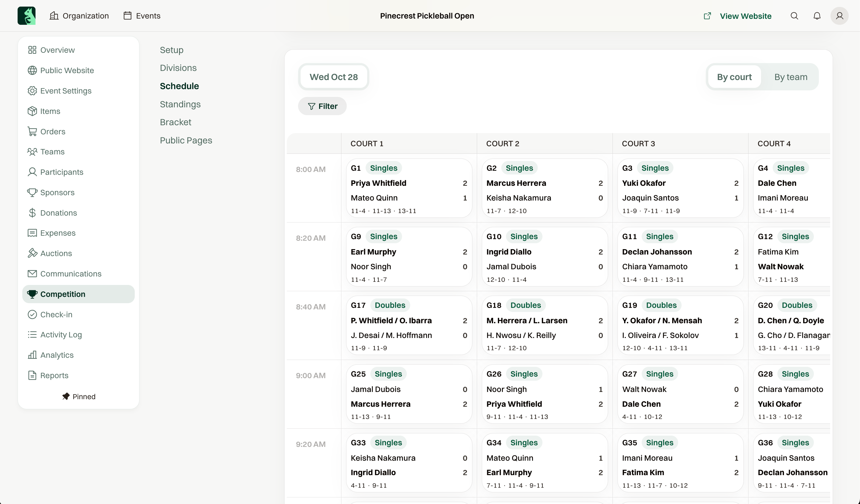The width and height of the screenshot is (860, 504).
Task: Open Check-in sidebar item
Action: click(78, 314)
